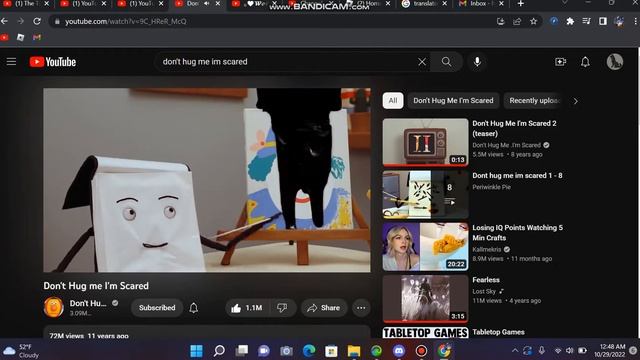Bookmark this page with the star
The image size is (640, 360).
[x=533, y=21]
